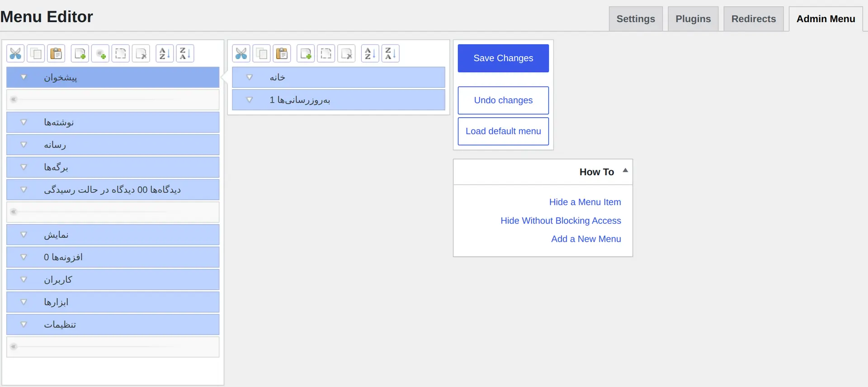This screenshot has width=868, height=387.
Task: Click the dashed hide icon in the submenu toolbar
Action: tap(326, 53)
